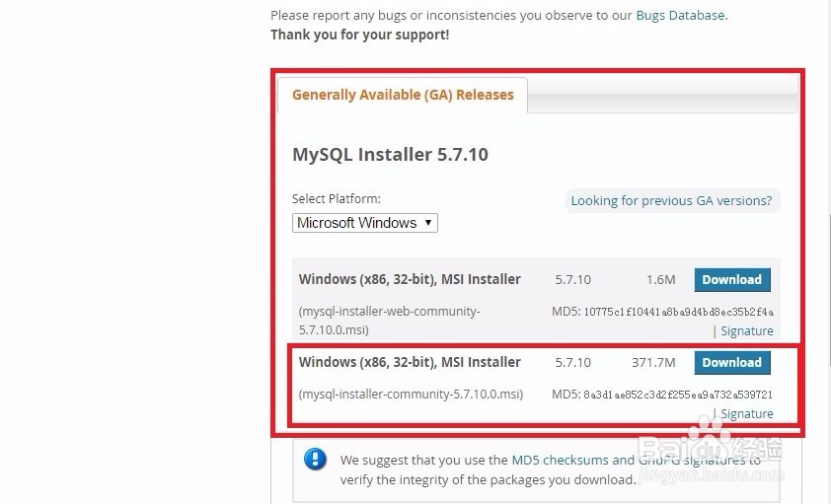Download the 1.6M web-community MSI installer

732,279
